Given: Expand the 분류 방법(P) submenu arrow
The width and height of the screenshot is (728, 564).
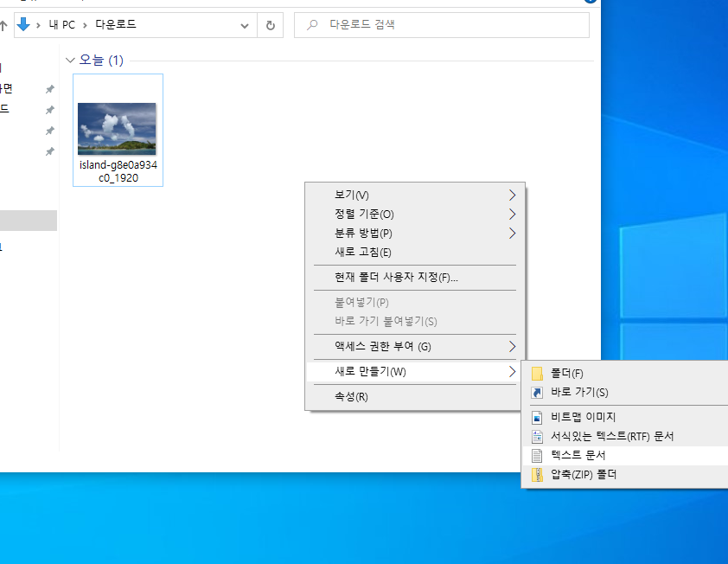Looking at the screenshot, I should click(512, 234).
